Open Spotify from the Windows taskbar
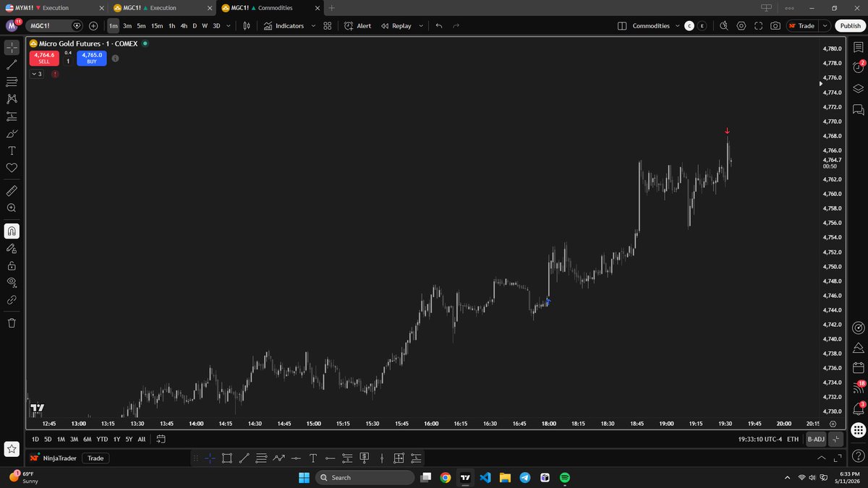Image resolution: width=868 pixels, height=488 pixels. tap(565, 477)
